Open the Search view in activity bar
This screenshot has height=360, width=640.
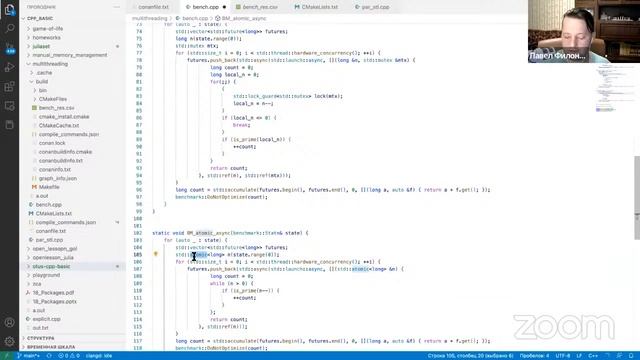[9, 28]
